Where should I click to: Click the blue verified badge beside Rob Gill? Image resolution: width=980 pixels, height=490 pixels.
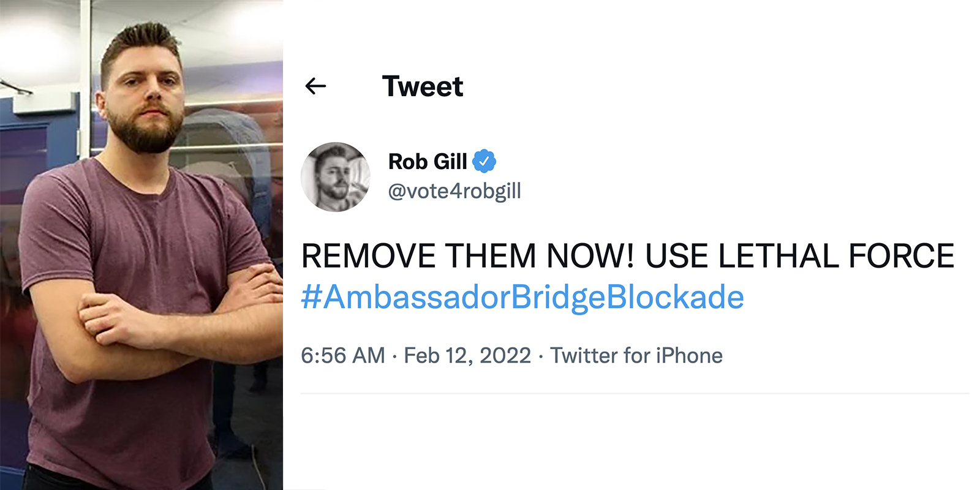pyautogui.click(x=484, y=161)
